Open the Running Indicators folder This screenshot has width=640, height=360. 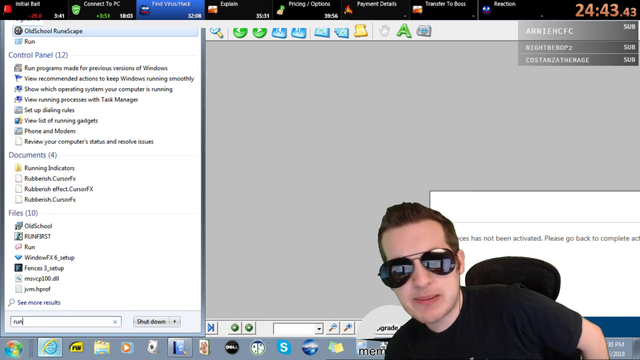coord(49,168)
